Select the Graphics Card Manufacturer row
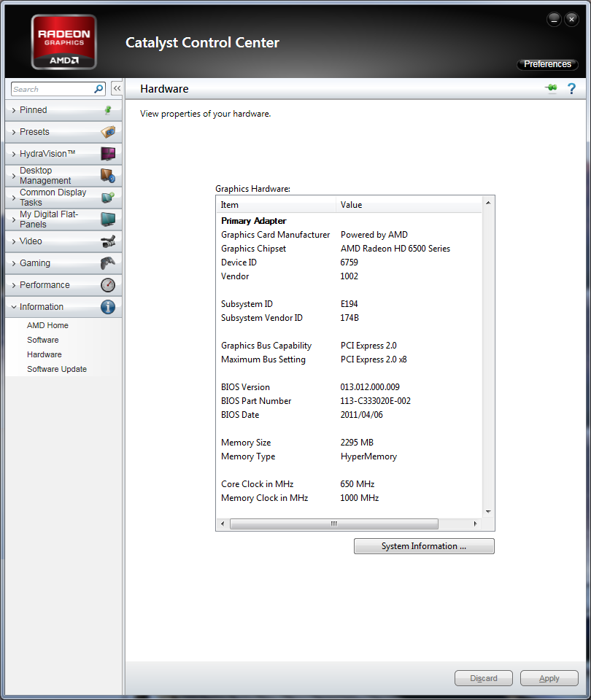591x700 pixels. click(349, 235)
